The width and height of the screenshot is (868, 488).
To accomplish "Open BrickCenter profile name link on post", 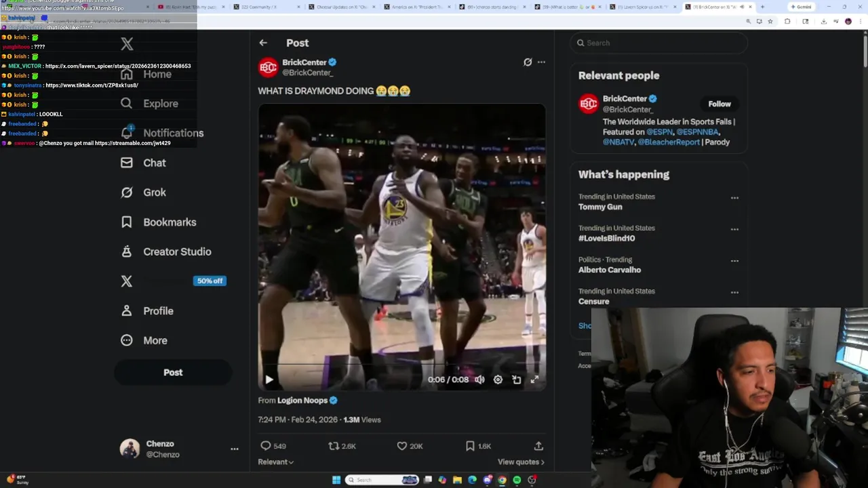I will [x=304, y=62].
